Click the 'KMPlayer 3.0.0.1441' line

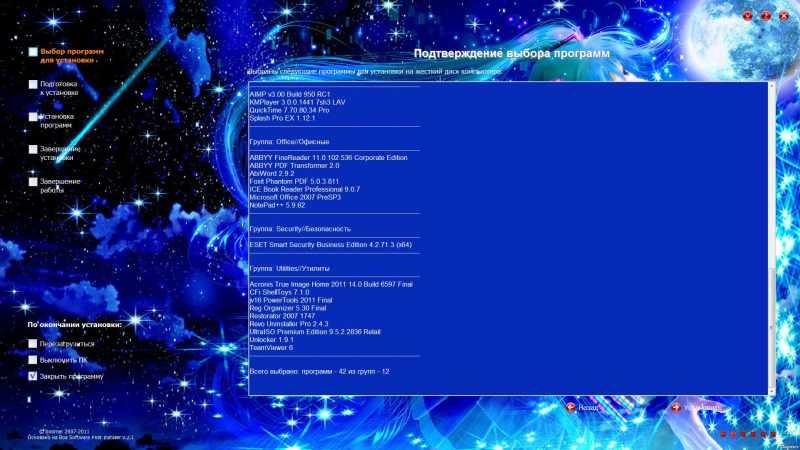297,102
